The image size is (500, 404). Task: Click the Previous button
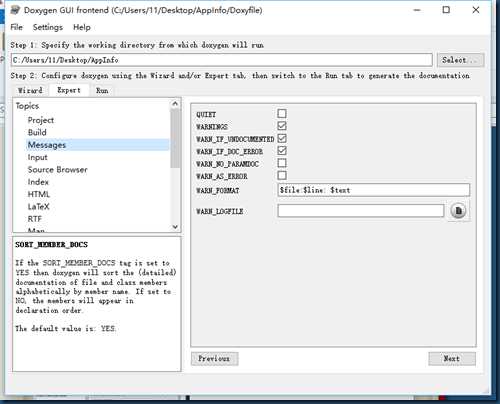pyautogui.click(x=214, y=359)
